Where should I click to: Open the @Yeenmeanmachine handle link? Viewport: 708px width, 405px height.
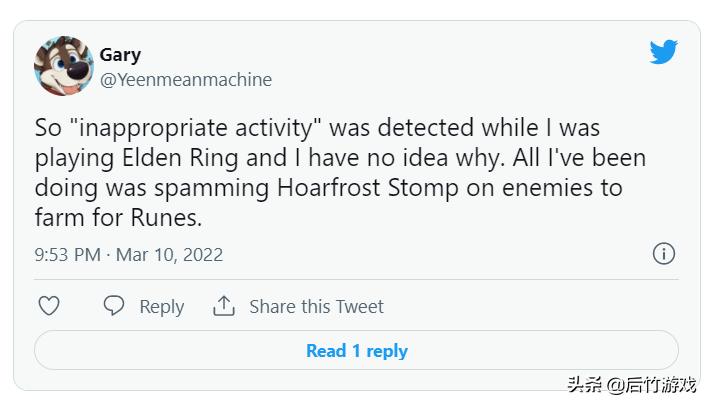(x=185, y=80)
